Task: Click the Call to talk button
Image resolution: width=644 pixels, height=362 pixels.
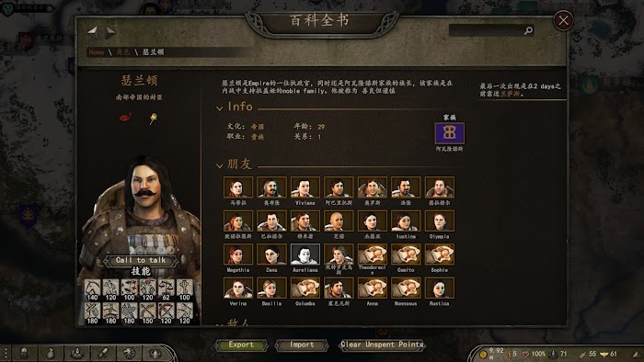Action: [x=141, y=260]
